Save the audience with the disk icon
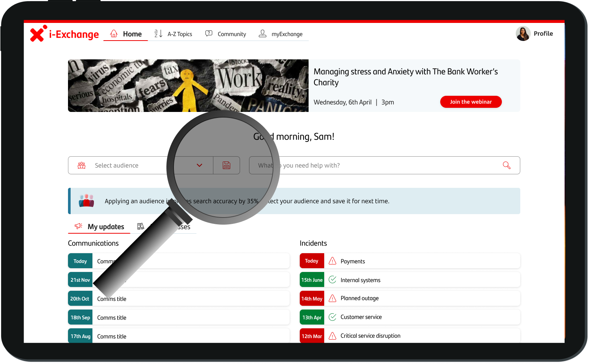Image resolution: width=589 pixels, height=364 pixels. tap(227, 165)
